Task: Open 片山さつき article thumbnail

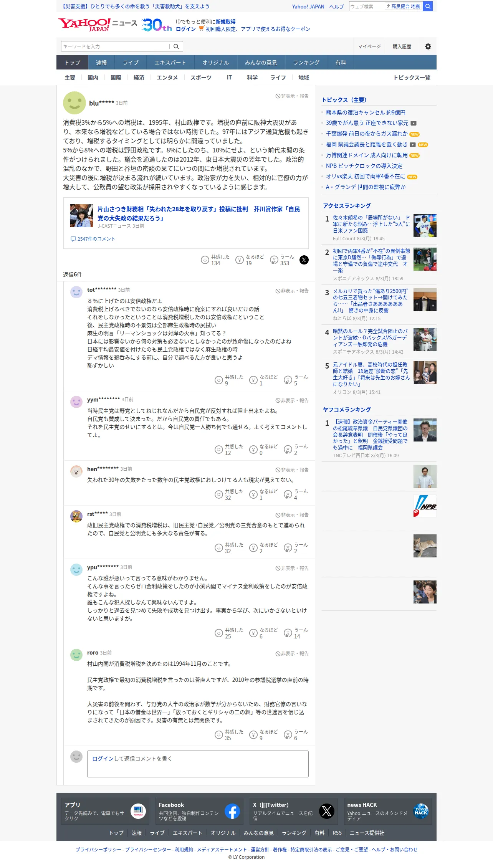Action: (81, 216)
